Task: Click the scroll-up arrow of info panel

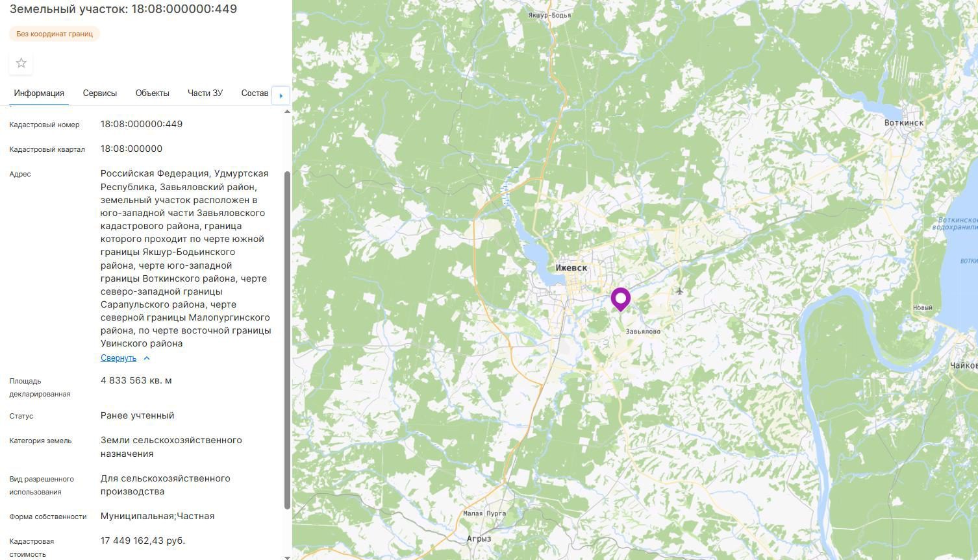Action: click(288, 112)
